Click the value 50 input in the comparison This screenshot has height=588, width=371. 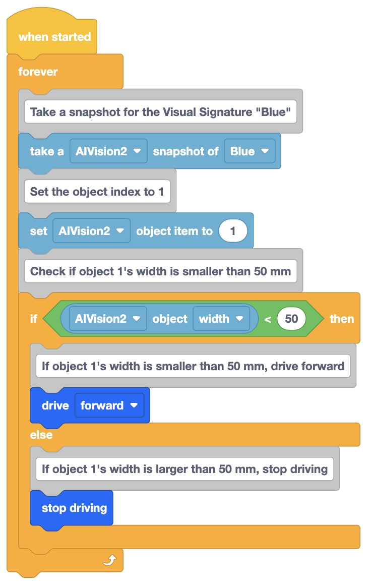[291, 319]
